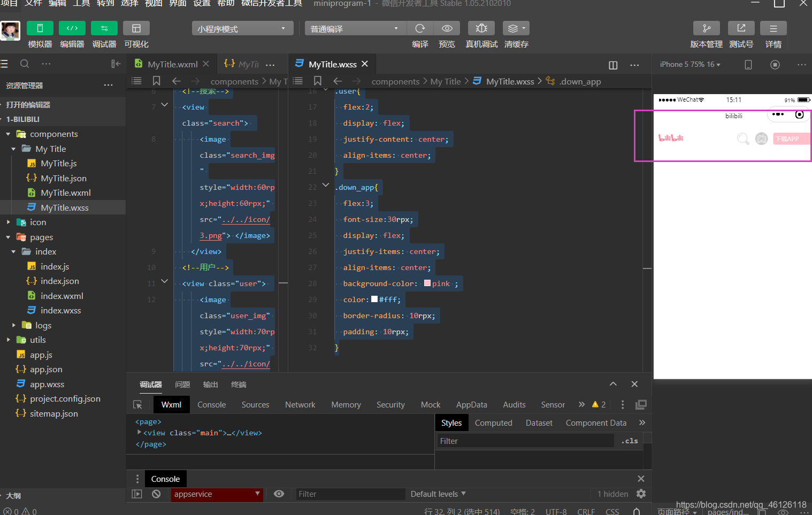
Task: Close the MyTitle.wxss tab
Action: point(365,64)
